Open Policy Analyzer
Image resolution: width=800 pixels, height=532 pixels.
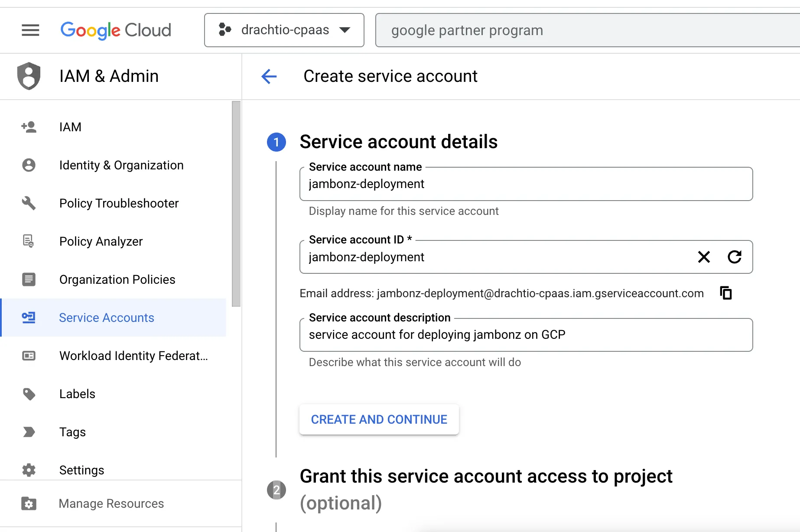point(113,241)
